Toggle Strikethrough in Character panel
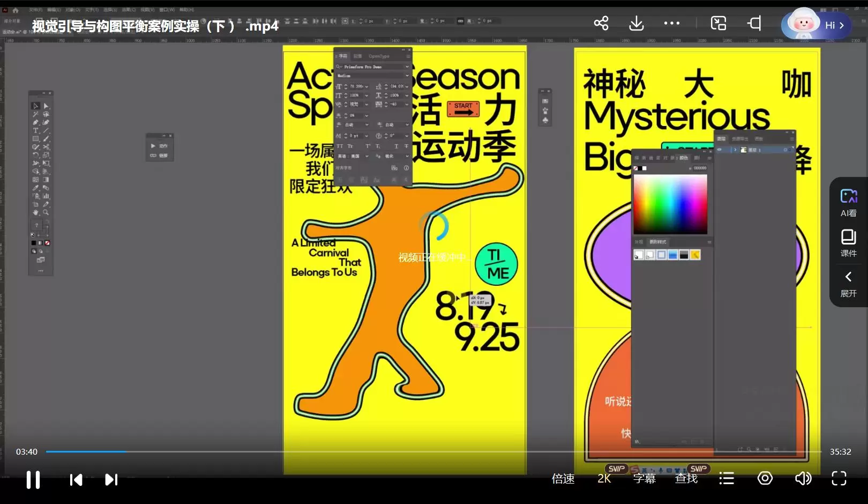 point(406,146)
